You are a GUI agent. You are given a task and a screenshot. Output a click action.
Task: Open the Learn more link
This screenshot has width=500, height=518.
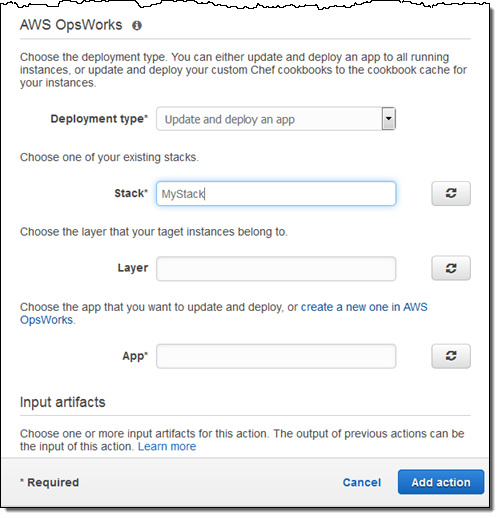click(x=167, y=447)
